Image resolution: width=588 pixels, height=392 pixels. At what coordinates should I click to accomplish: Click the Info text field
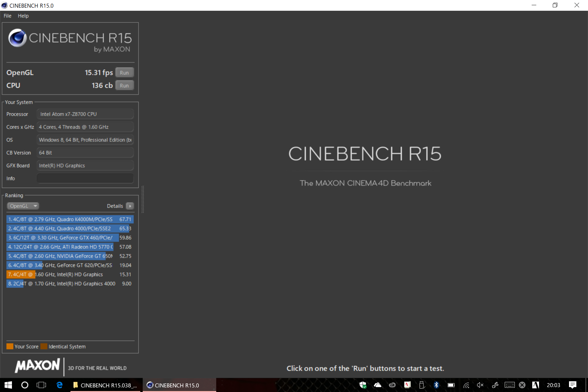85,178
